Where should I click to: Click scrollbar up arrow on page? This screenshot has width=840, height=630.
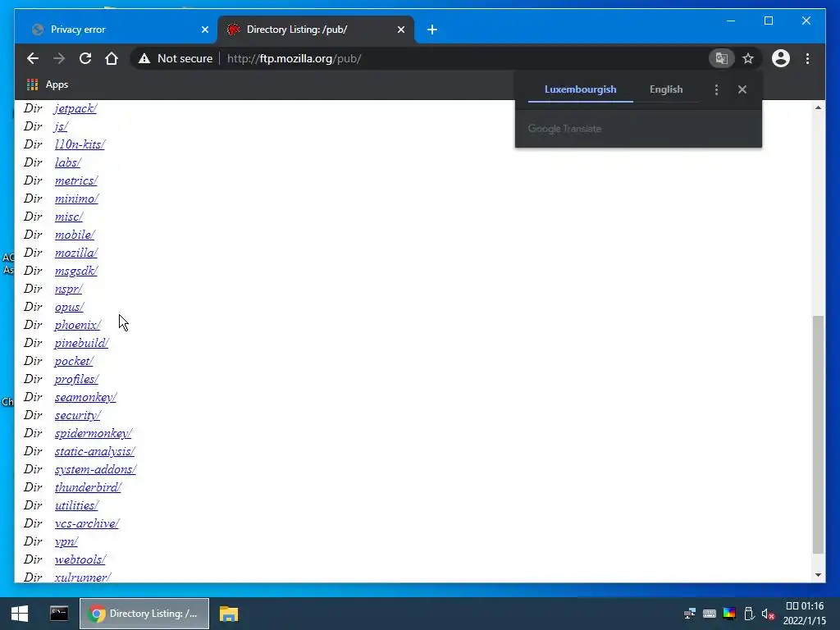point(818,107)
